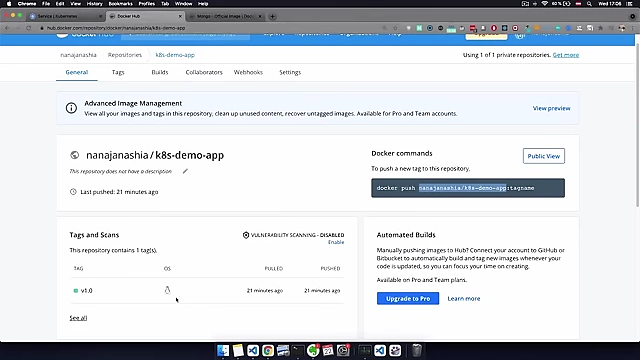Click the site lock icon in address bar
Image resolution: width=640 pixels, height=360 pixels.
coord(42,28)
